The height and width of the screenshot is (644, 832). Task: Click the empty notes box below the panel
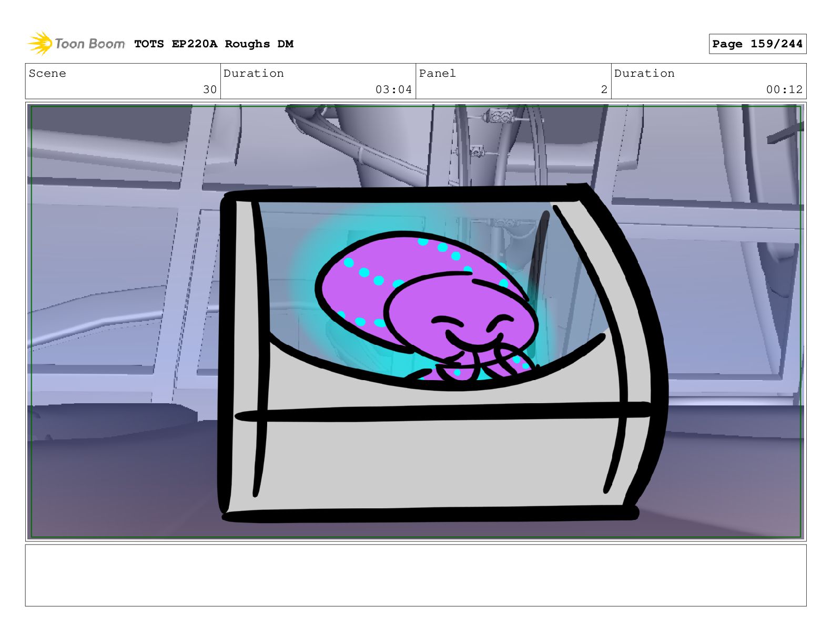pyautogui.click(x=415, y=575)
